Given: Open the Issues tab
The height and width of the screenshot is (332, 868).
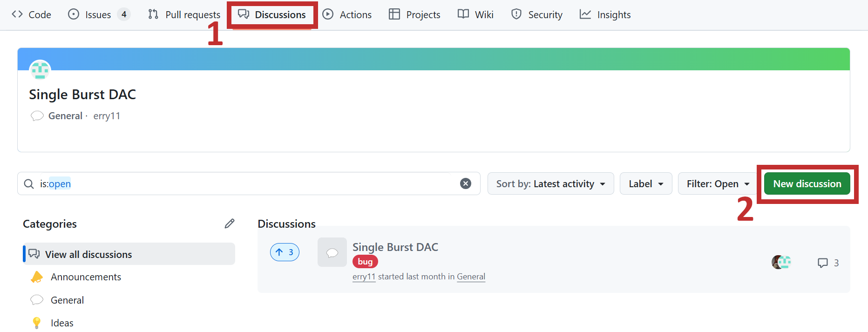Looking at the screenshot, I should [x=98, y=15].
